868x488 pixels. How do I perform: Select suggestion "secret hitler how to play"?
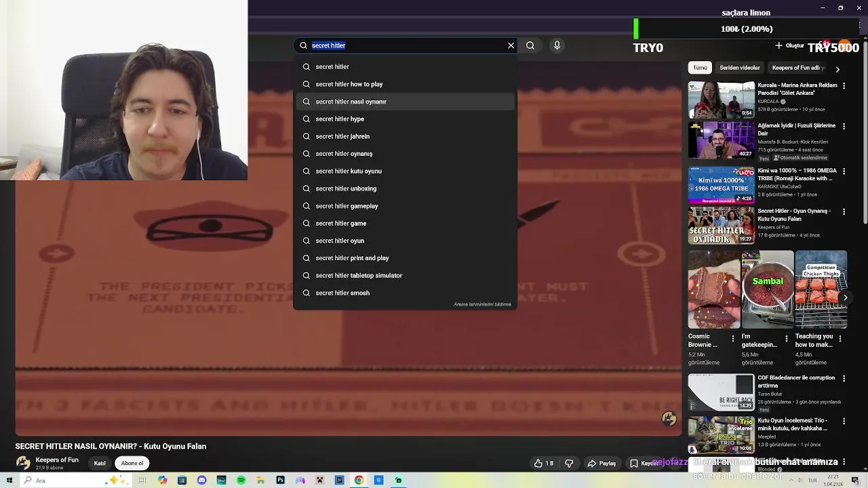[x=405, y=84]
